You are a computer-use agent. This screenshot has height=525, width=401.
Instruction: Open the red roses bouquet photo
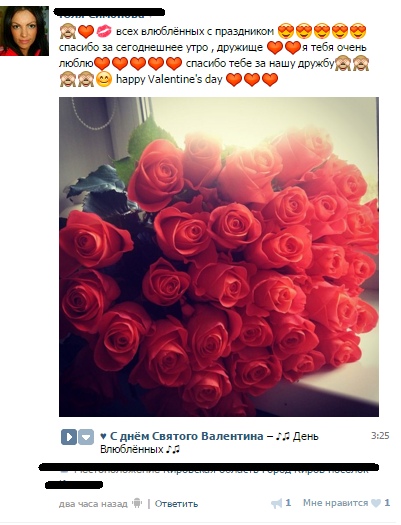click(219, 257)
